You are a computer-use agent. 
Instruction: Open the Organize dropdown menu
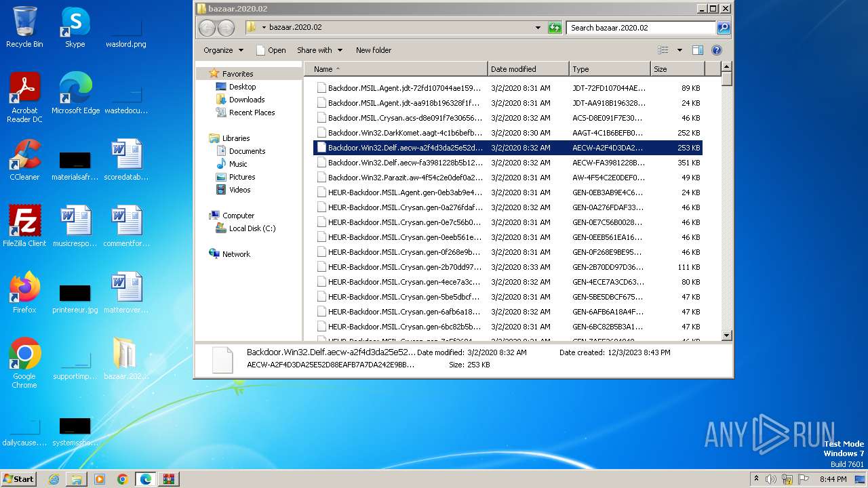(223, 50)
